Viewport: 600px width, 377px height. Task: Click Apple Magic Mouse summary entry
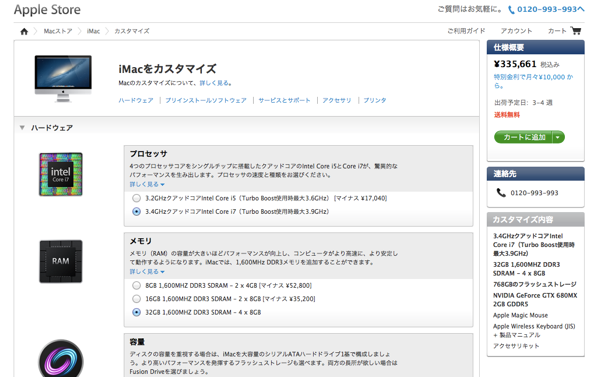click(520, 315)
